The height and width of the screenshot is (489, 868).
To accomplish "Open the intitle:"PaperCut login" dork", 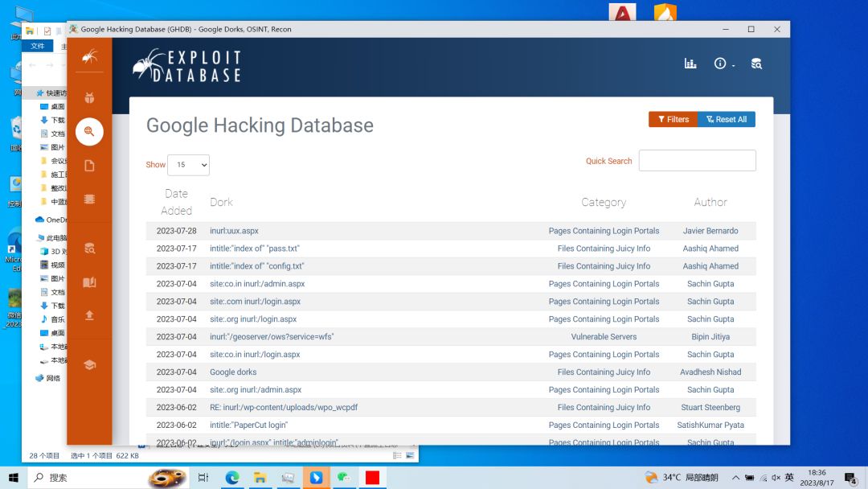I will point(248,425).
